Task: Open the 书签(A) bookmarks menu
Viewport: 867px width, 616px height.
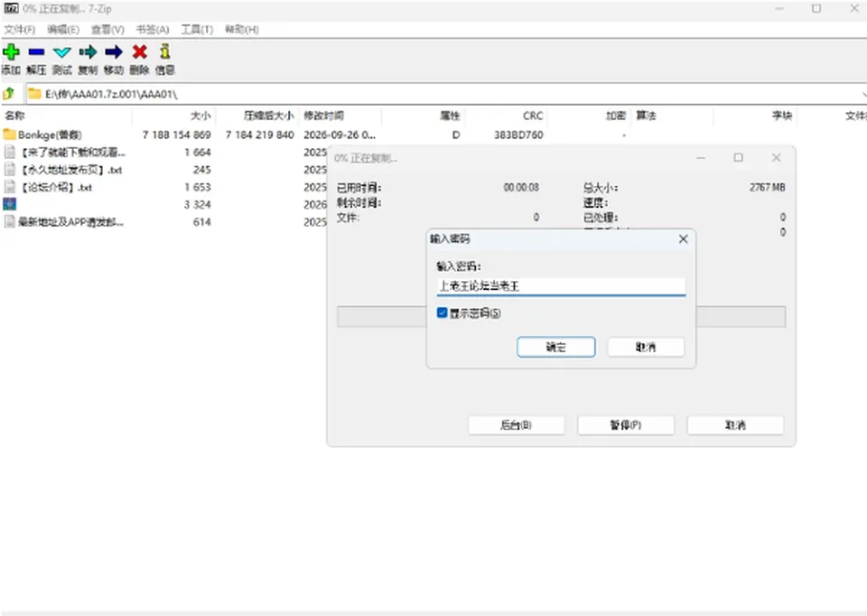Action: [x=152, y=29]
